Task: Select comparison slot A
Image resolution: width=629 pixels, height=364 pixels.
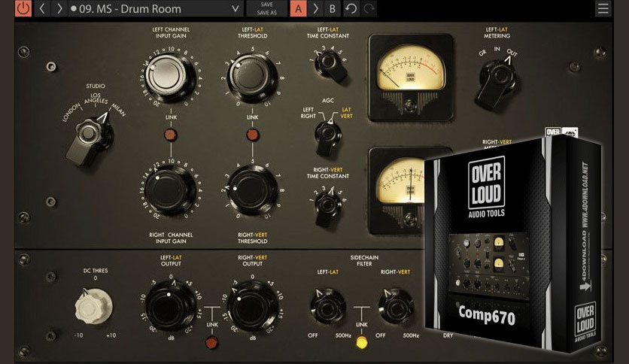Action: point(298,8)
